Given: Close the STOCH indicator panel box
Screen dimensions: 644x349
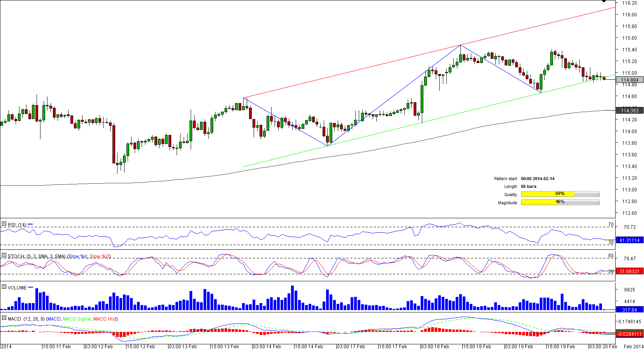Looking at the screenshot, I should pos(4,256).
